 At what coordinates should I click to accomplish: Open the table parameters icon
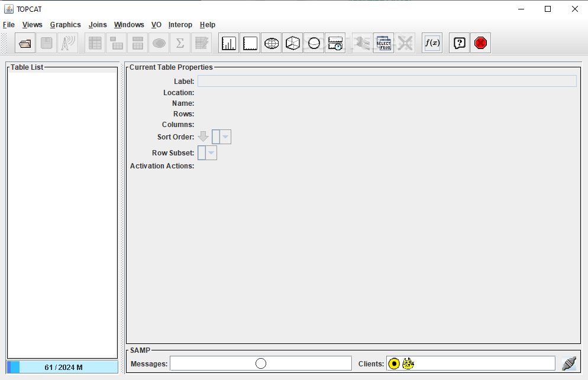tap(117, 43)
